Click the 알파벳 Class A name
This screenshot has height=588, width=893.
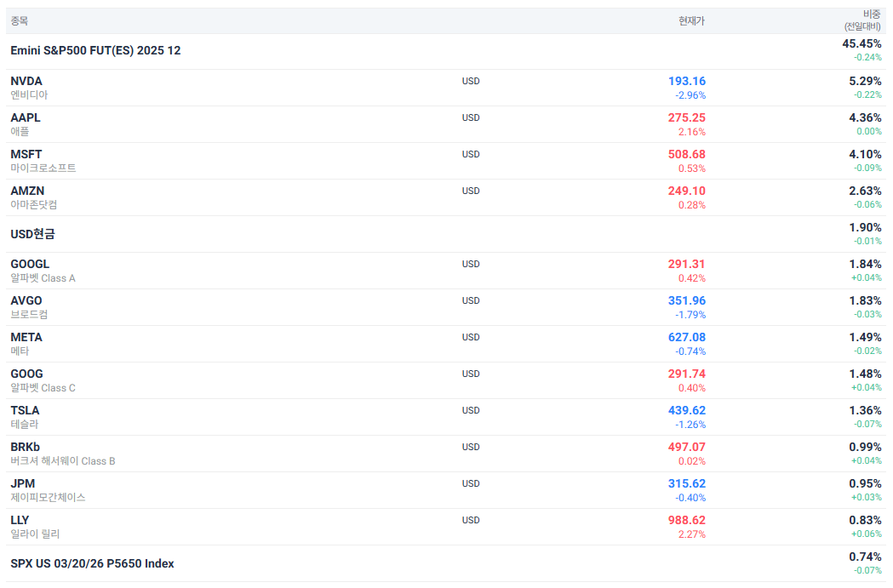tap(43, 277)
